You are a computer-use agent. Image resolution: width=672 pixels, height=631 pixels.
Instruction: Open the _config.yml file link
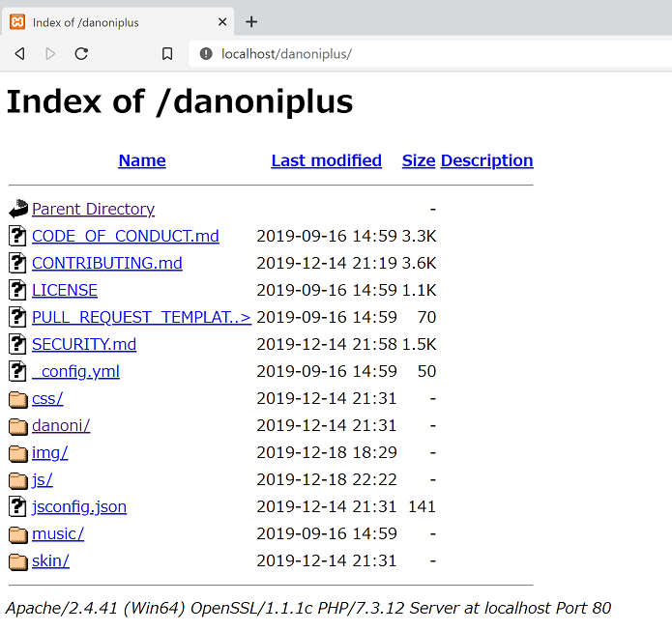pos(75,371)
